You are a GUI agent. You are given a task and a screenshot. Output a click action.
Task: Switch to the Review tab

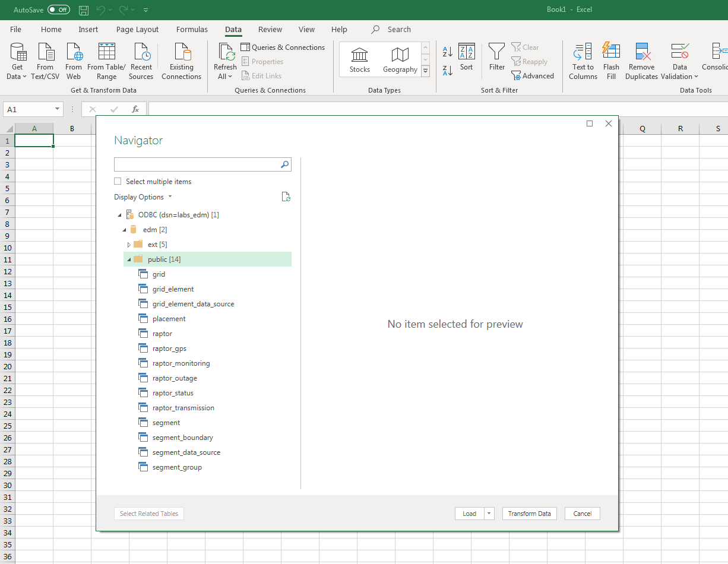(270, 30)
